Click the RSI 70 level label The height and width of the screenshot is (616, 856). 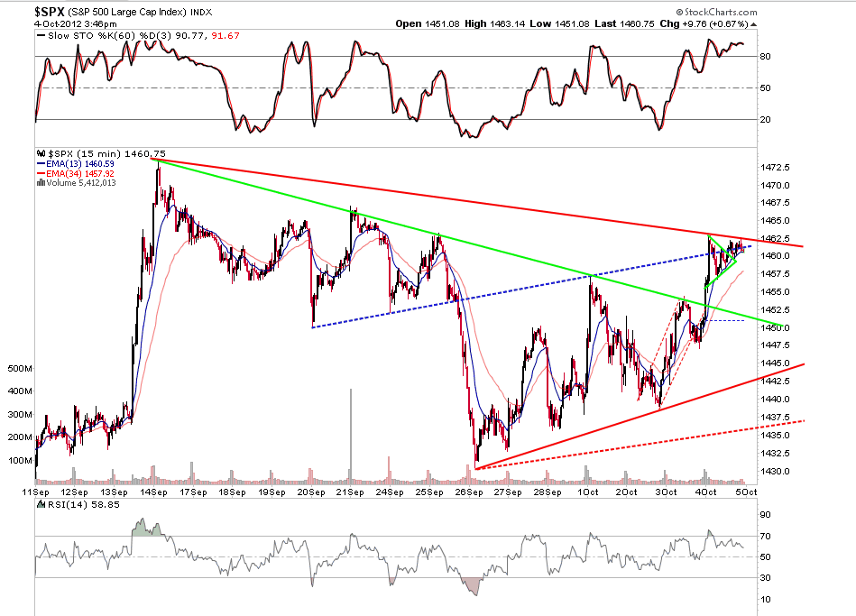(766, 537)
